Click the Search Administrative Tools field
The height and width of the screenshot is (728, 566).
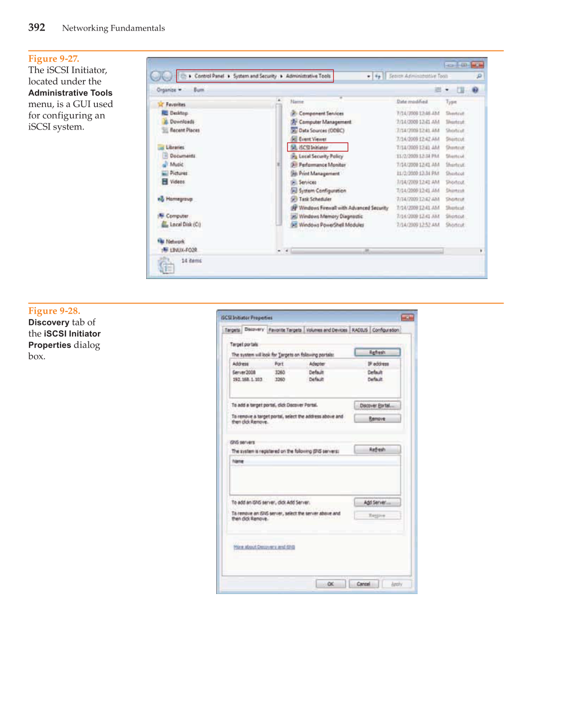pyautogui.click(x=431, y=76)
